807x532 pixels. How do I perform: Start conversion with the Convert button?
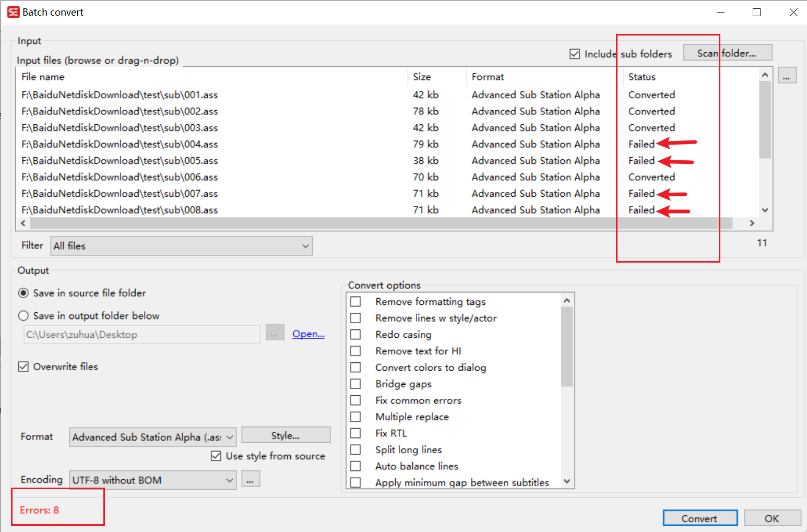point(700,517)
